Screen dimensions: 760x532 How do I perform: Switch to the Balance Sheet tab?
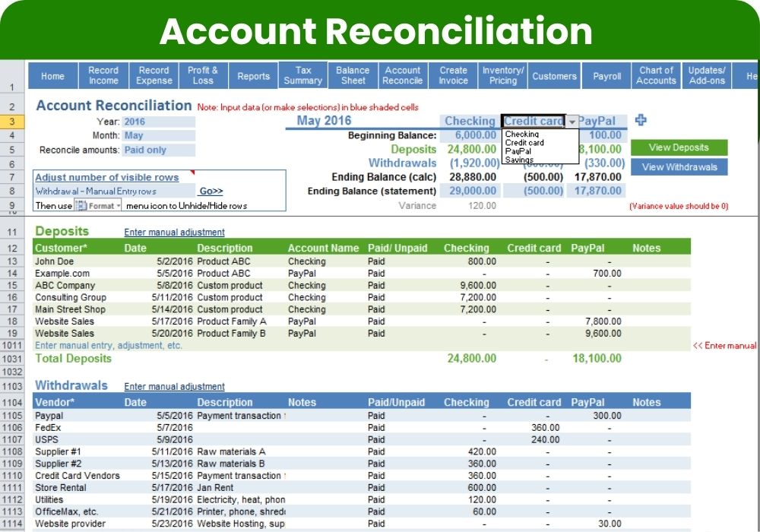353,75
